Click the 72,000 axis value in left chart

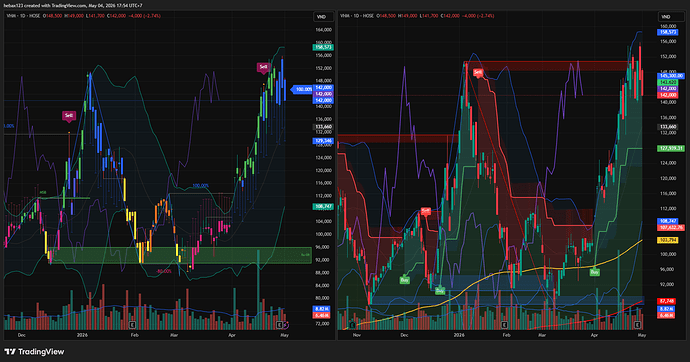(323, 323)
